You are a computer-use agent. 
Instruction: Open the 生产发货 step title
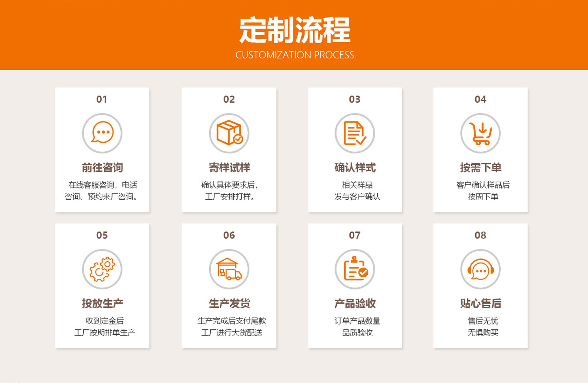click(x=229, y=303)
